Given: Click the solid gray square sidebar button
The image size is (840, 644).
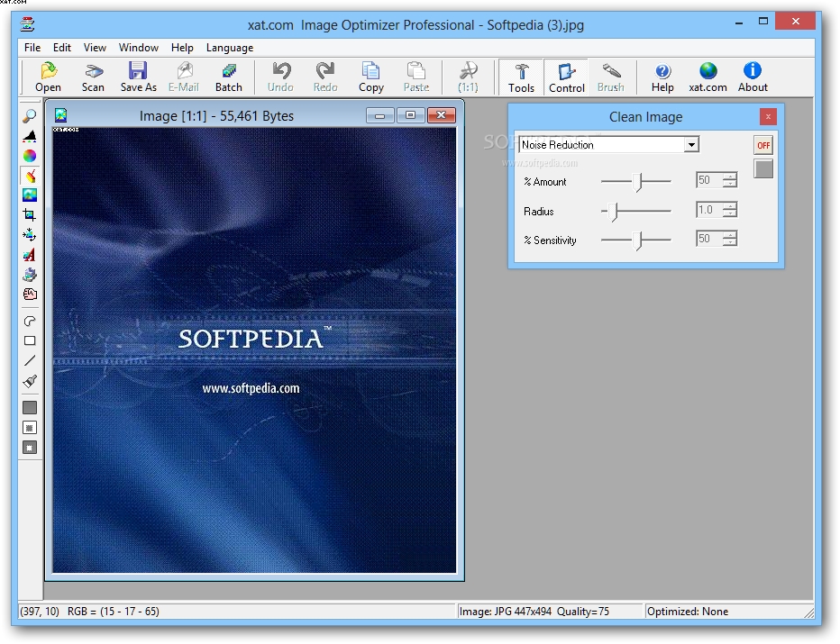Looking at the screenshot, I should pyautogui.click(x=30, y=408).
